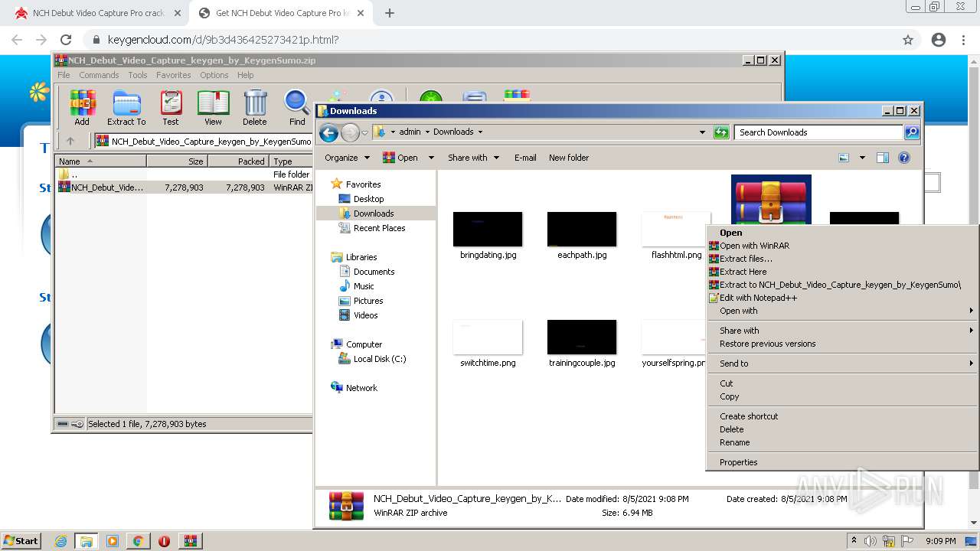Image resolution: width=980 pixels, height=551 pixels.
Task: Open new Chrome tab
Action: pyautogui.click(x=390, y=13)
